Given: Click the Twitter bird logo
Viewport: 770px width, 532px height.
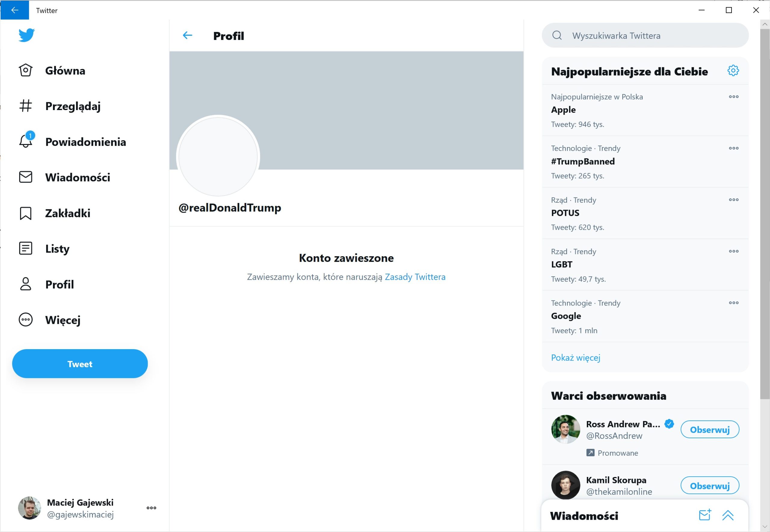Looking at the screenshot, I should (x=26, y=35).
